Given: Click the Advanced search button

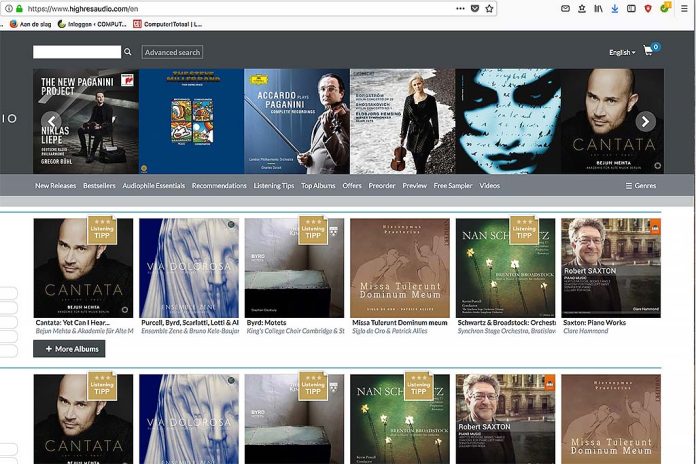Looking at the screenshot, I should 172,52.
